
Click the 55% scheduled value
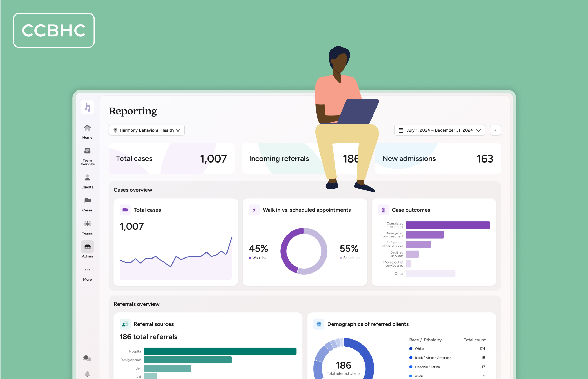349,249
